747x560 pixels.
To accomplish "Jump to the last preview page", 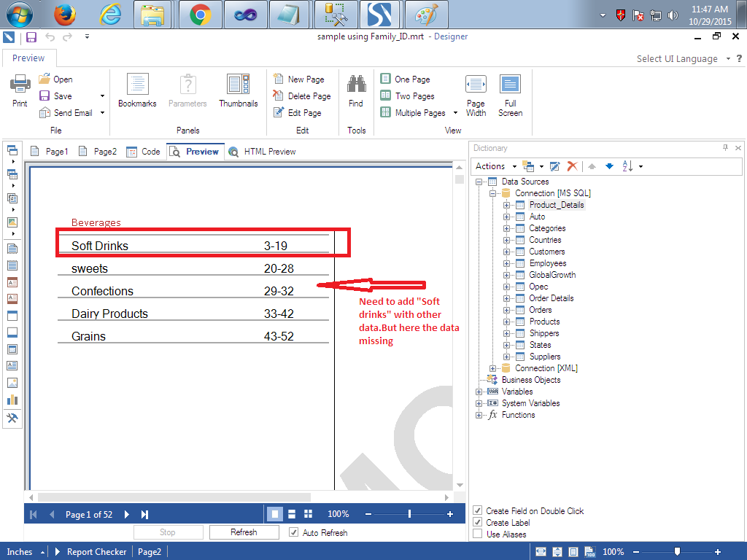I will [x=145, y=514].
